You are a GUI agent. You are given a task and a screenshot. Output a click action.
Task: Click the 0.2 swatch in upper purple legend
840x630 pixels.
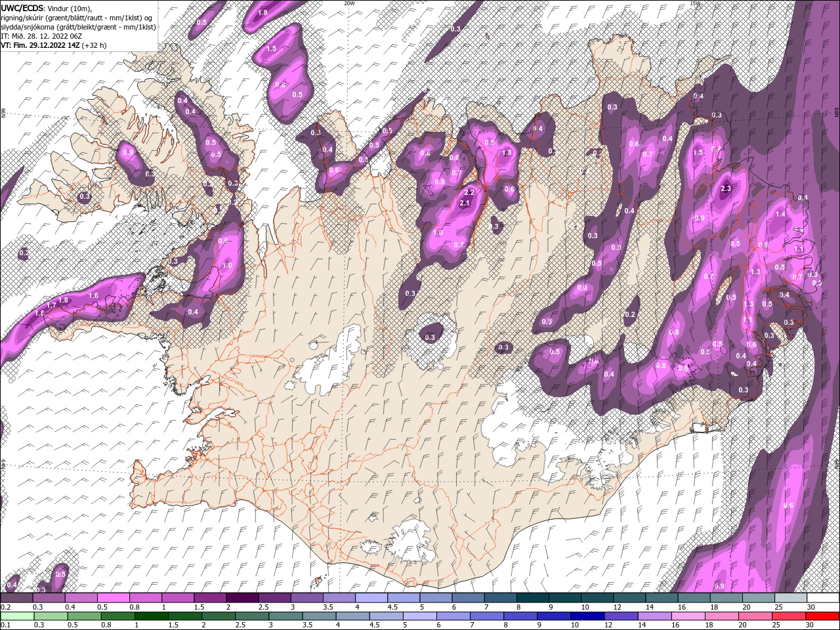[x=16, y=597]
